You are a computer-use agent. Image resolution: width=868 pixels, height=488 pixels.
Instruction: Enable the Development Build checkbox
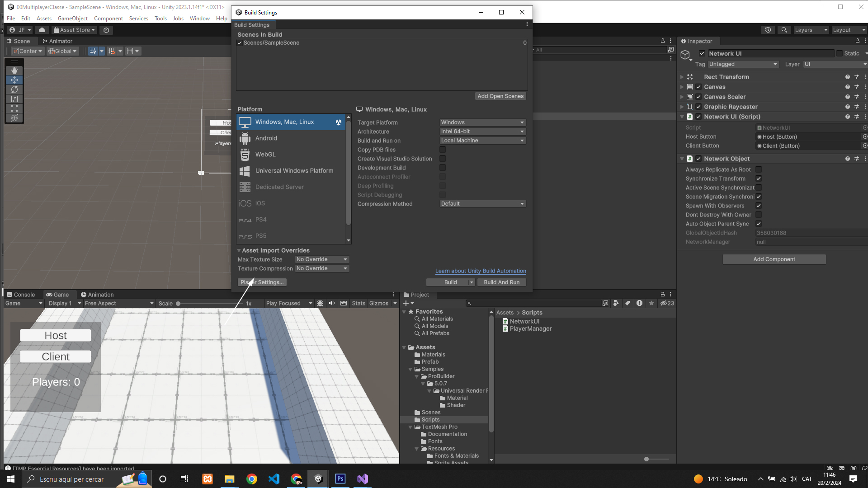443,168
